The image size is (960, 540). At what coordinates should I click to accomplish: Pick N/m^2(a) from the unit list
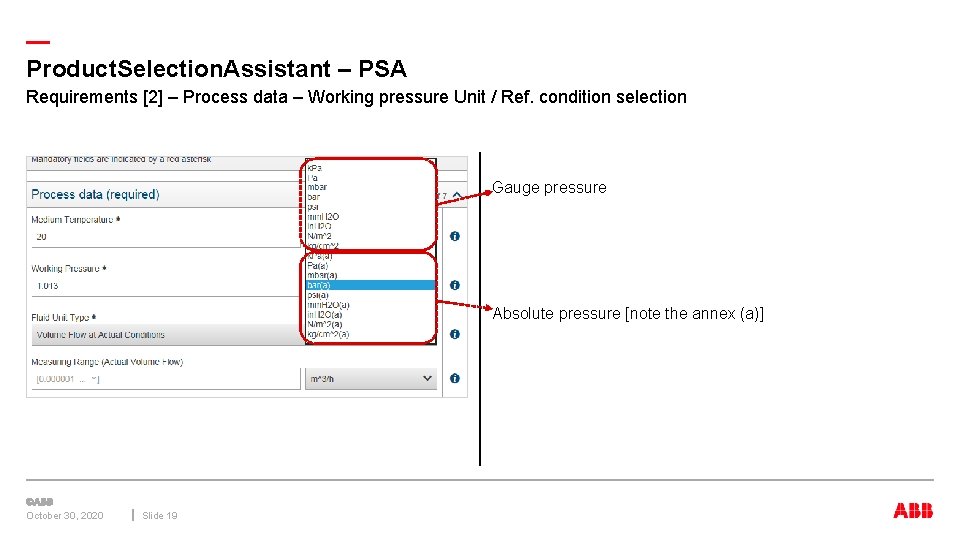click(326, 324)
